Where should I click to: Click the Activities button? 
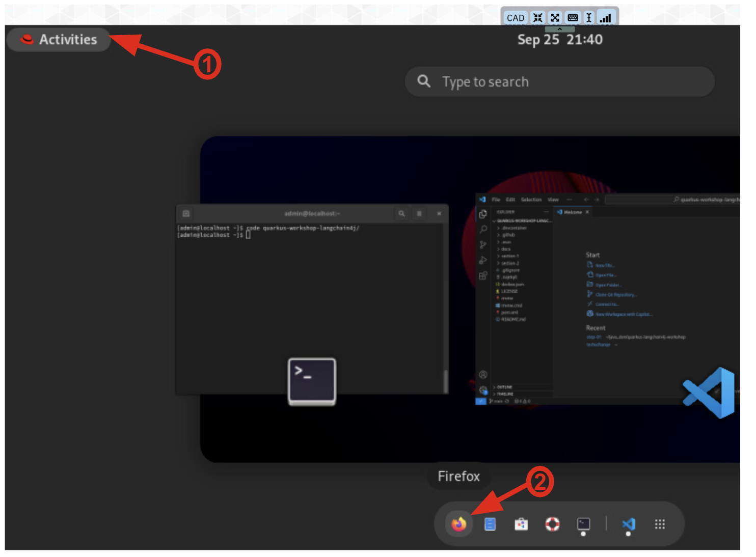click(x=59, y=40)
